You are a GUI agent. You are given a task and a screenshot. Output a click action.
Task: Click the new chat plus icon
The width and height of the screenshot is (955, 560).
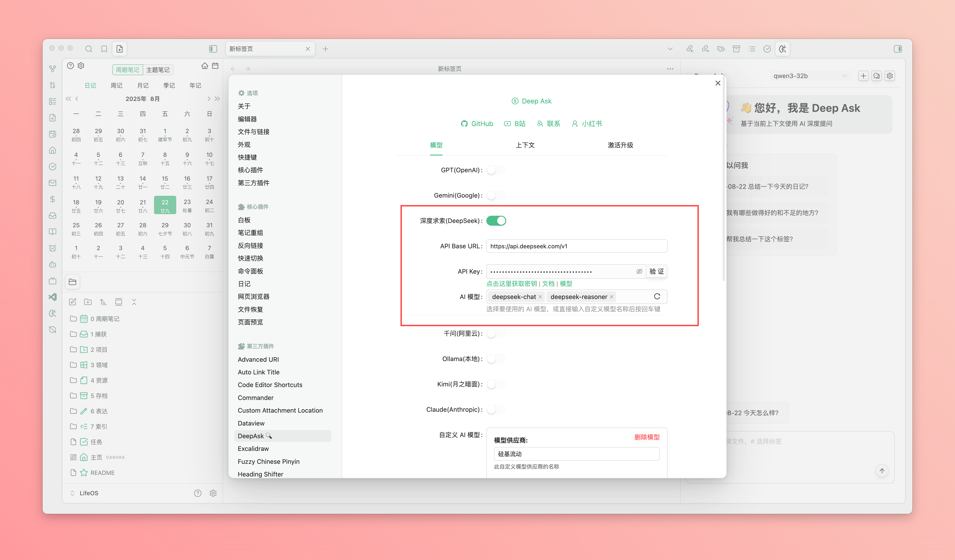pos(863,76)
